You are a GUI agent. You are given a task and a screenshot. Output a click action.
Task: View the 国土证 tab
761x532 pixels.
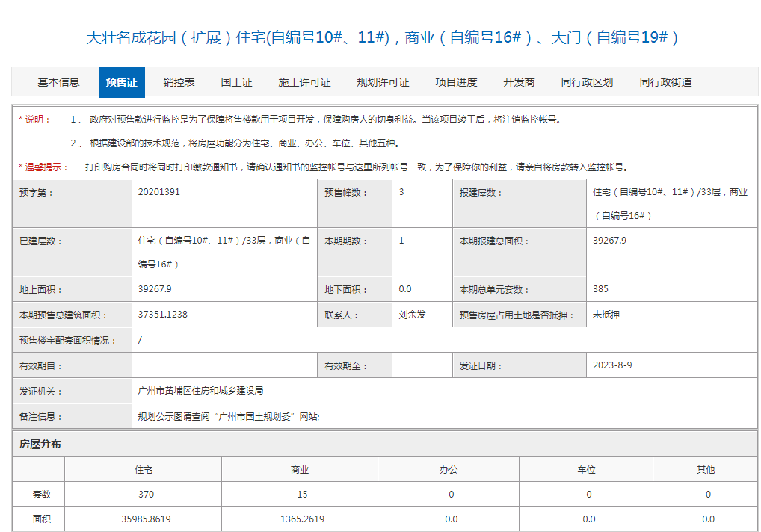pyautogui.click(x=237, y=82)
